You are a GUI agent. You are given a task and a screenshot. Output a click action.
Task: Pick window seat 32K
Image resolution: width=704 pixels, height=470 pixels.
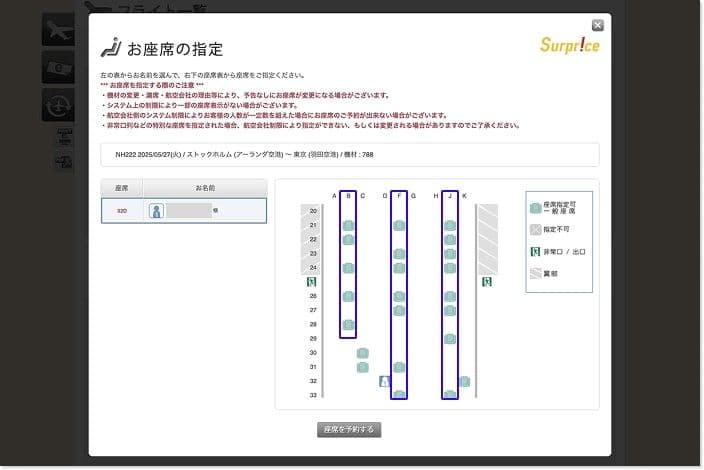[464, 381]
